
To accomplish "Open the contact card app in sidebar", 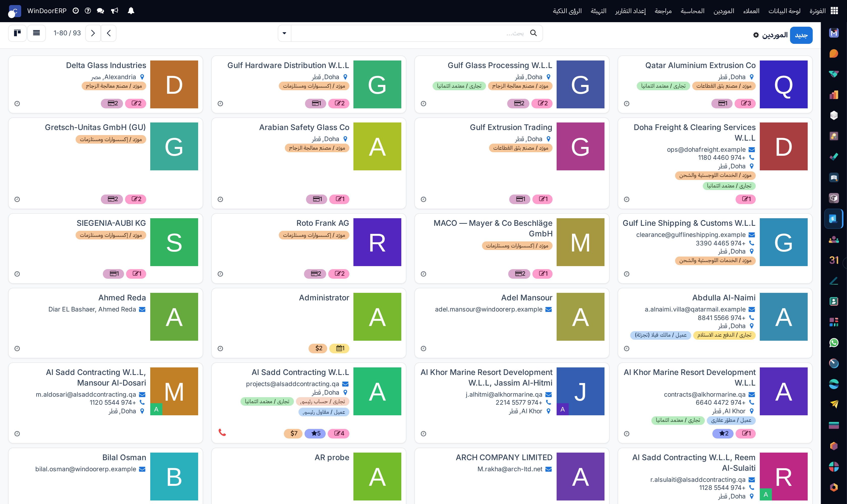I will [x=834, y=301].
